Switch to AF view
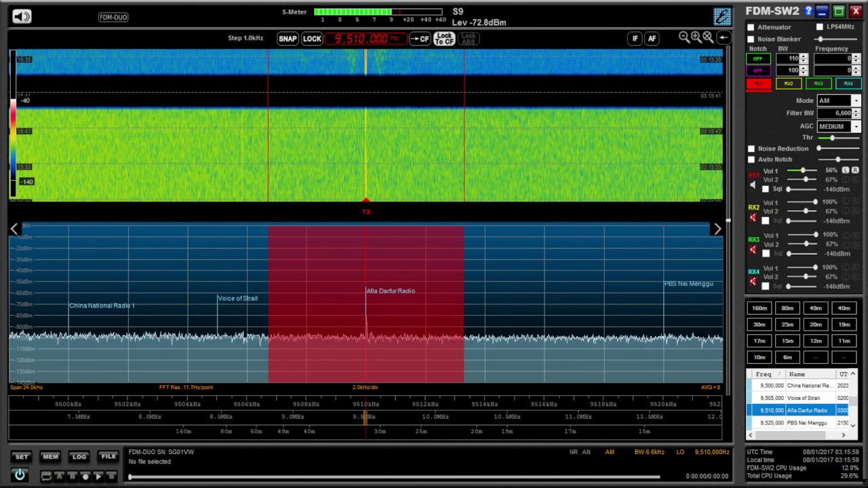The height and width of the screenshot is (488, 868). point(652,39)
